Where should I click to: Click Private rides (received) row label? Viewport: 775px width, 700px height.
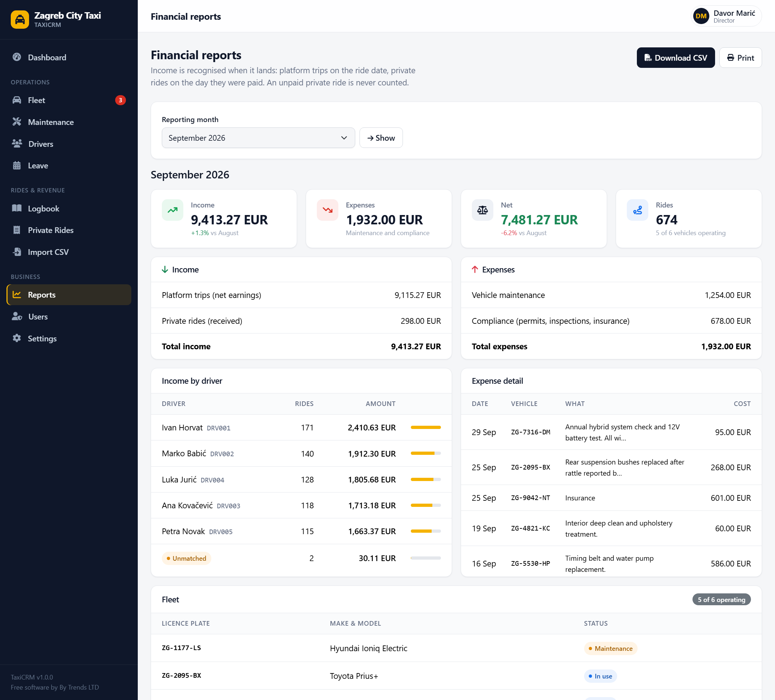click(x=202, y=321)
